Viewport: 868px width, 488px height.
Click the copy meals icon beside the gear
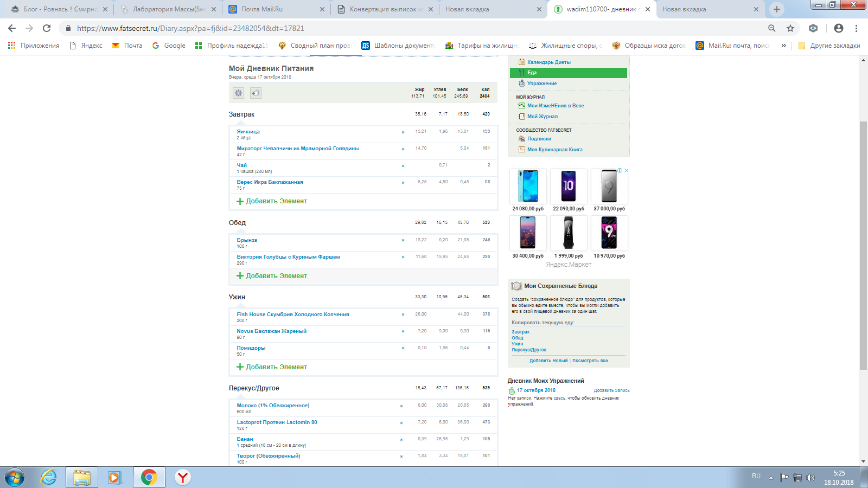click(256, 93)
